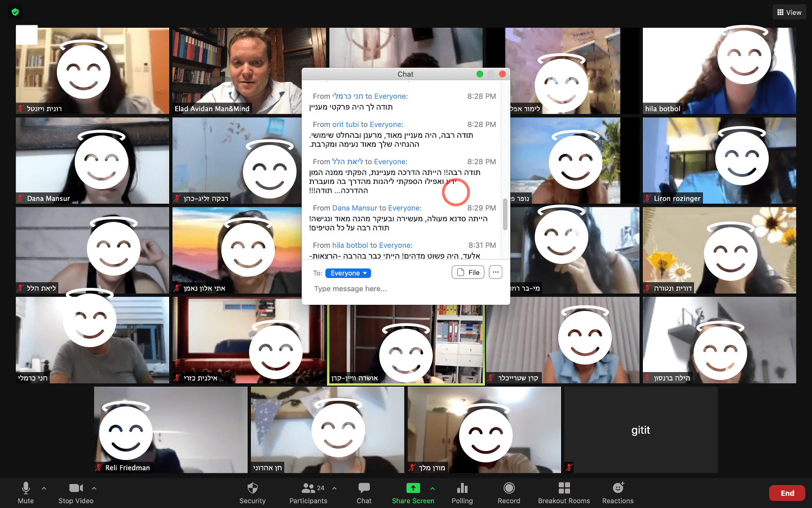This screenshot has width=812, height=508.
Task: Expand Share Screen options caret
Action: [432, 488]
